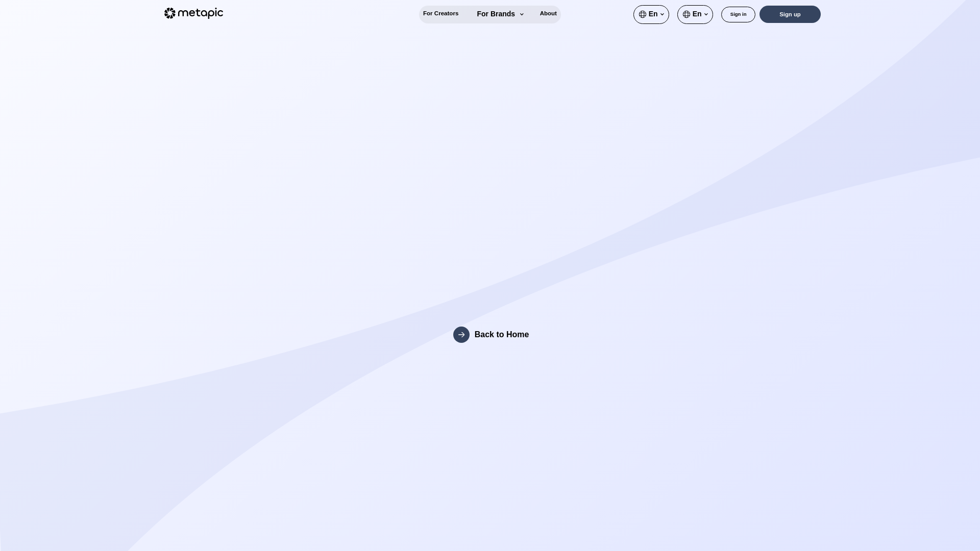
Task: Click the round arrow icon beside Back to Home
Action: (461, 335)
